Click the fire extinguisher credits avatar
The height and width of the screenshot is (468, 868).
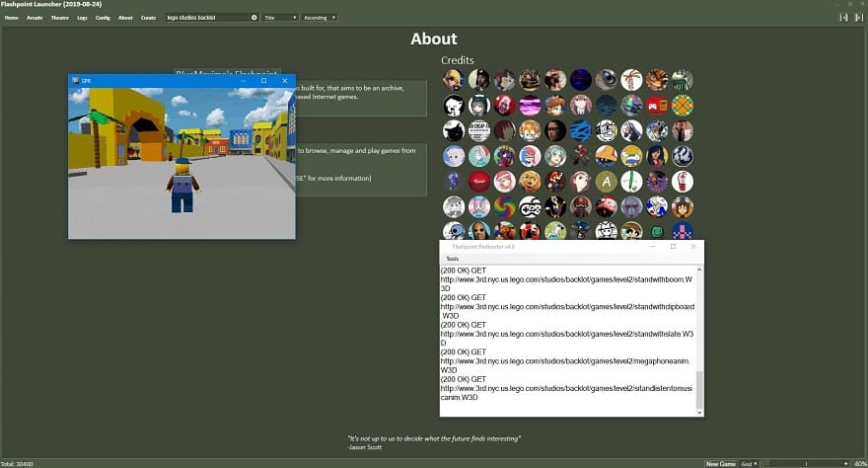[x=683, y=182]
